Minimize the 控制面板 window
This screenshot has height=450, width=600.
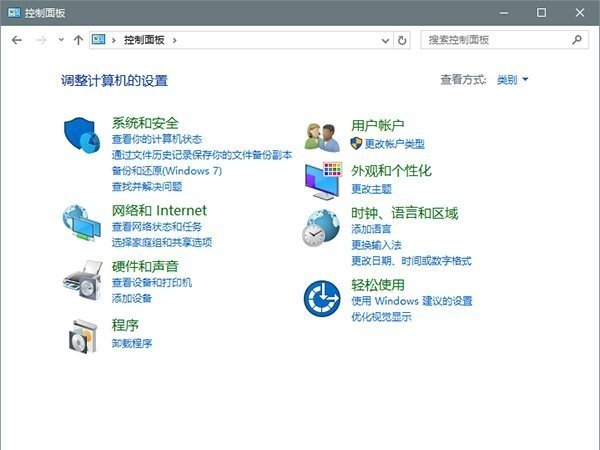(504, 13)
